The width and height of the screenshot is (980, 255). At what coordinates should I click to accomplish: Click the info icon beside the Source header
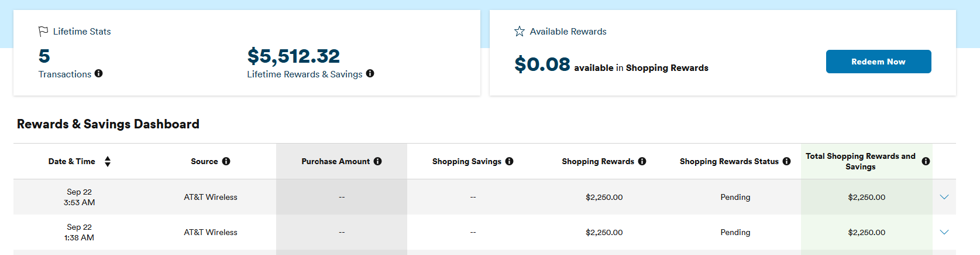point(226,161)
